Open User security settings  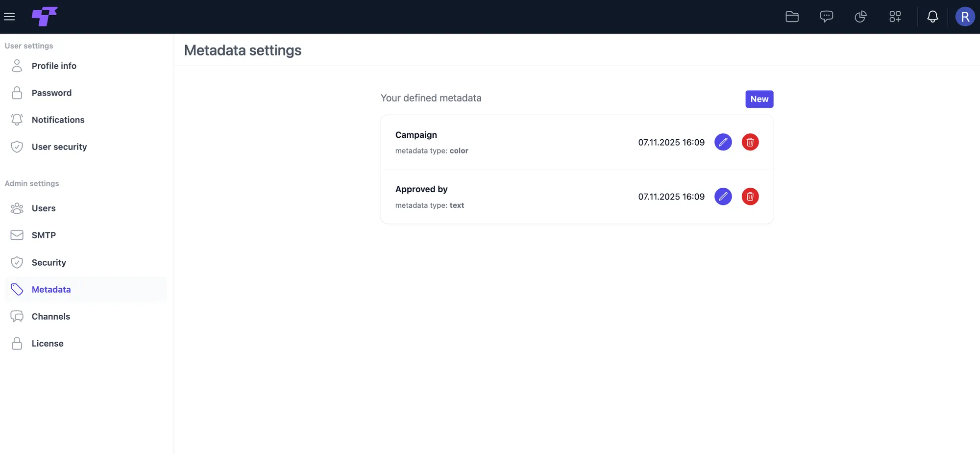[x=86, y=147]
